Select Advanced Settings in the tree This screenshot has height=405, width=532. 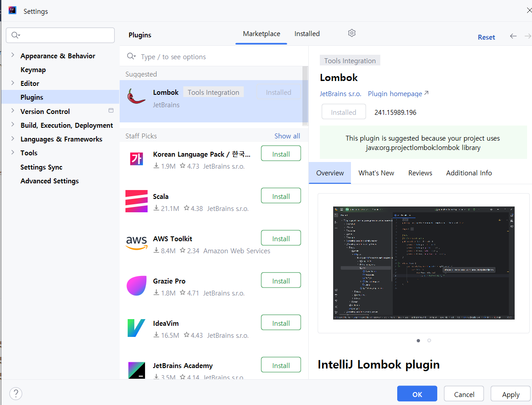[x=49, y=181]
